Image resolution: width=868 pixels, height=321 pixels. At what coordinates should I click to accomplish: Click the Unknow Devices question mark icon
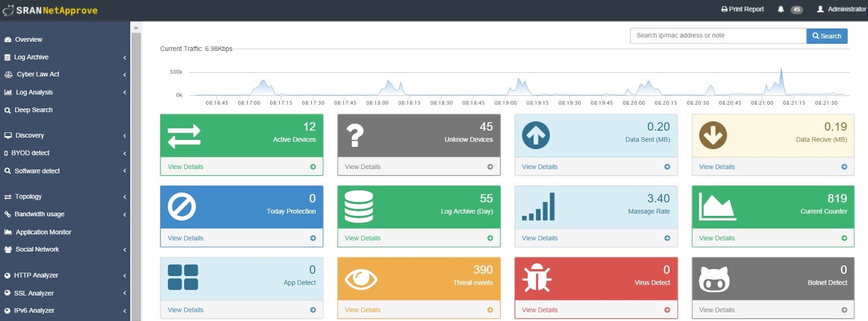355,136
